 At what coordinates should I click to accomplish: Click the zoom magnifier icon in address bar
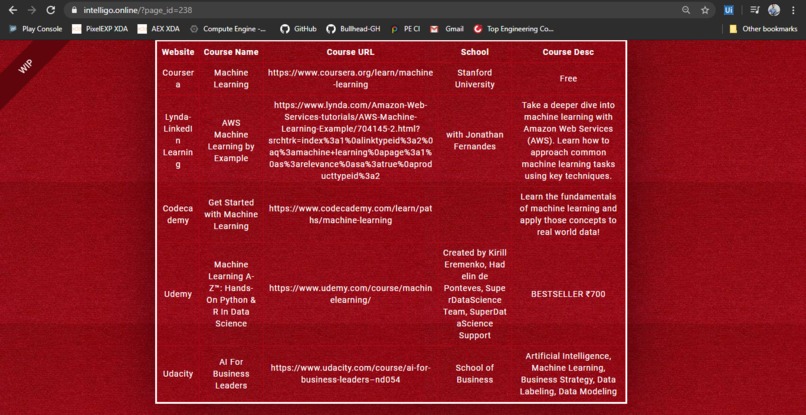686,10
